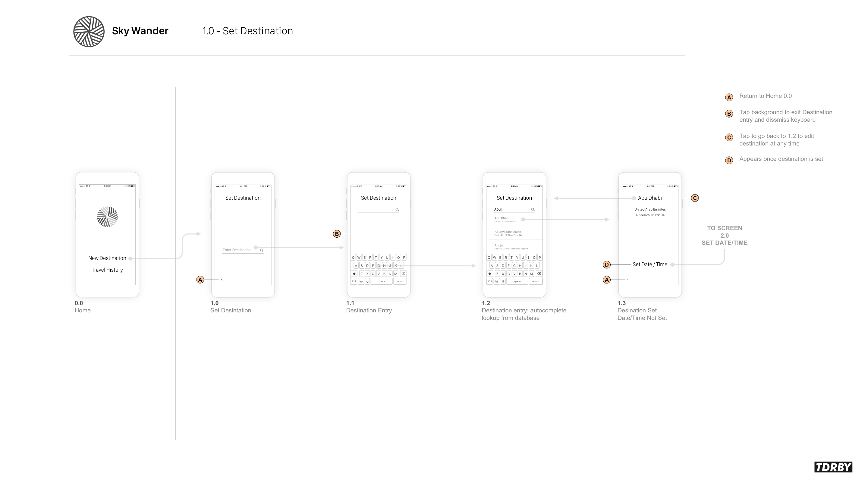Select the Abu Dhabi autocomplete suggestion
This screenshot has width=868, height=488.
pos(502,219)
